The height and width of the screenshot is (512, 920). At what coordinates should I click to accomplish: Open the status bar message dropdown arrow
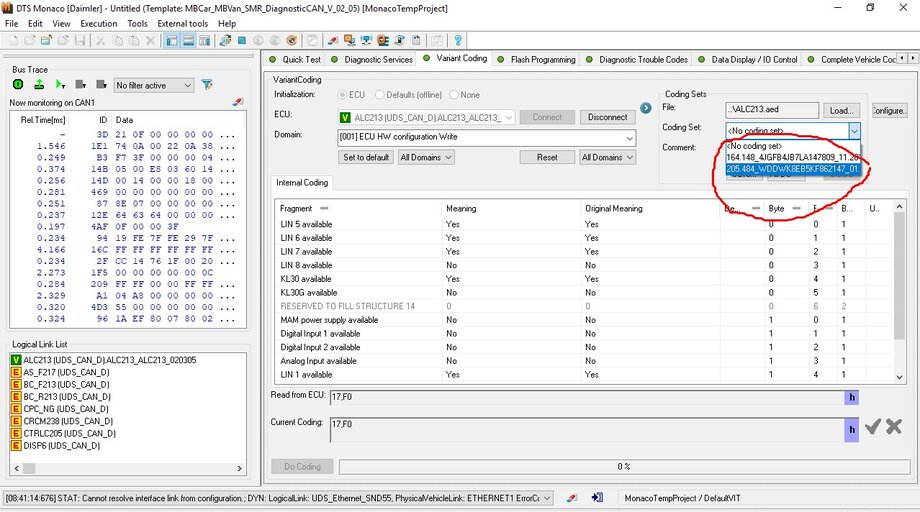pyautogui.click(x=547, y=498)
